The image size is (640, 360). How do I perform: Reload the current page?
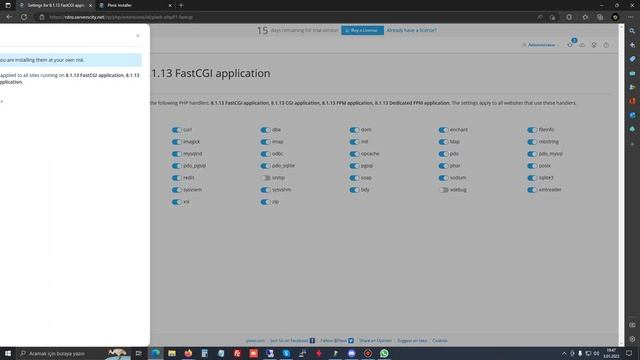pos(24,17)
